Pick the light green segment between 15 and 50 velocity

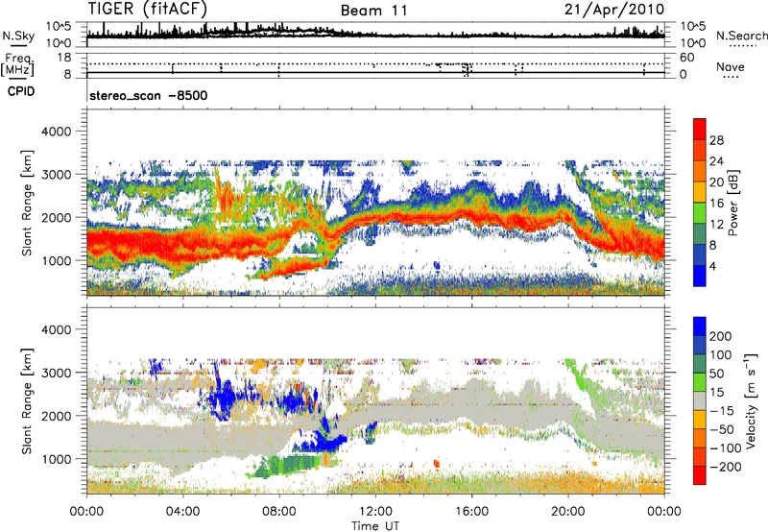(700, 382)
